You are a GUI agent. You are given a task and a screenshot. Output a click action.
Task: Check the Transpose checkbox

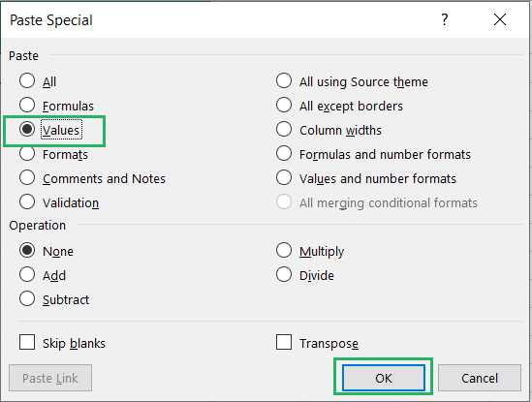point(284,342)
